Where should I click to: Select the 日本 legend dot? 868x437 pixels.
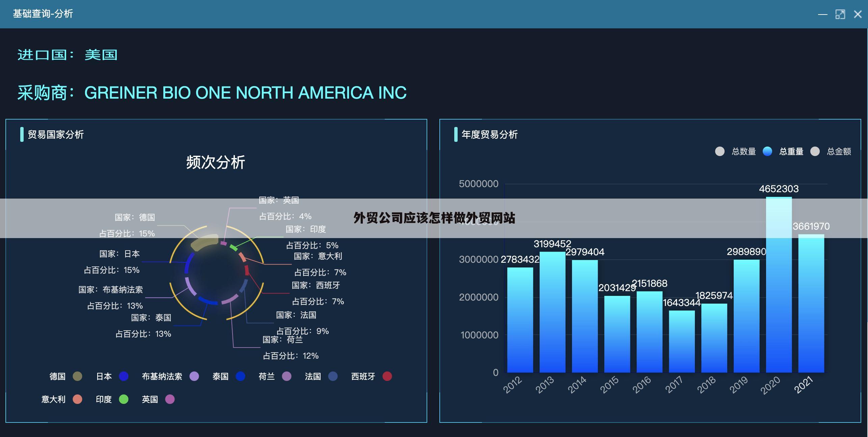(124, 376)
